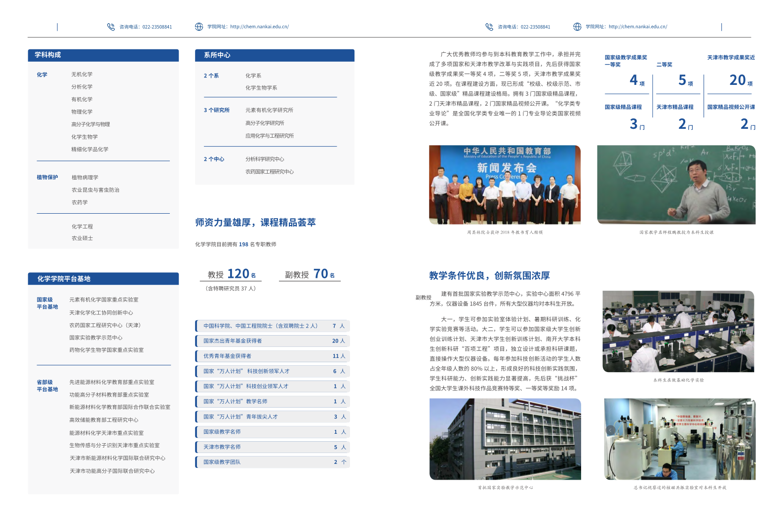Image resolution: width=784 pixels, height=532 pixels.
Task: Open the chem.nankai.edu.cn link on the right page
Action: 637,27
